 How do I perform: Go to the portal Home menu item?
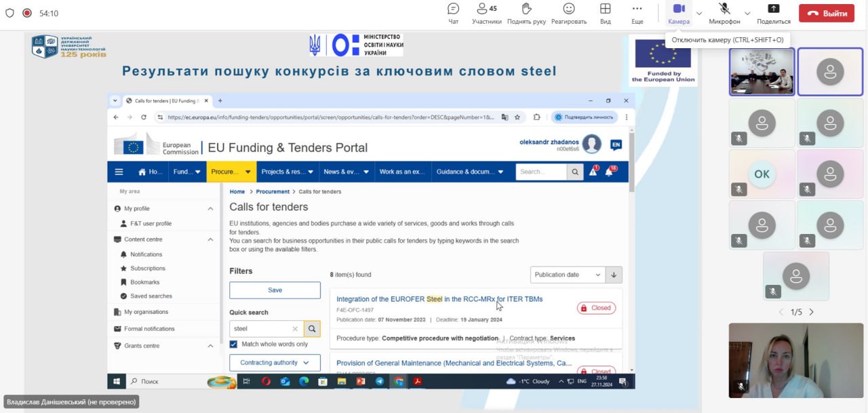pyautogui.click(x=151, y=172)
